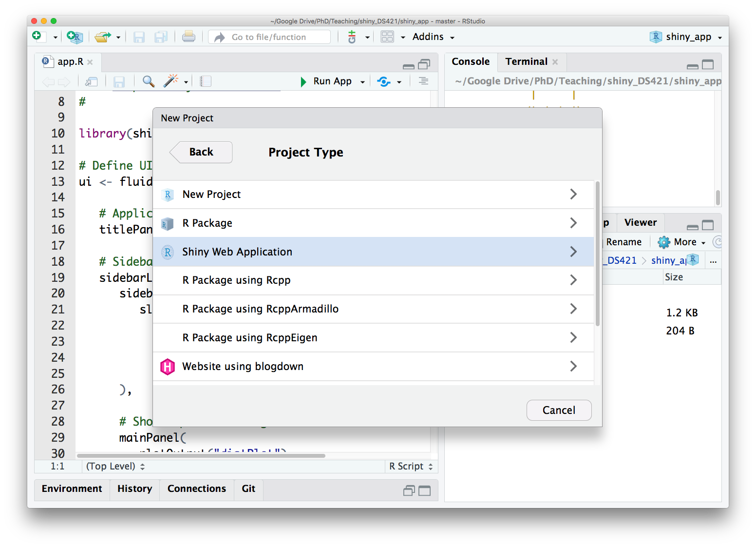Click the Cancel button
This screenshot has height=547, width=756.
(x=559, y=410)
